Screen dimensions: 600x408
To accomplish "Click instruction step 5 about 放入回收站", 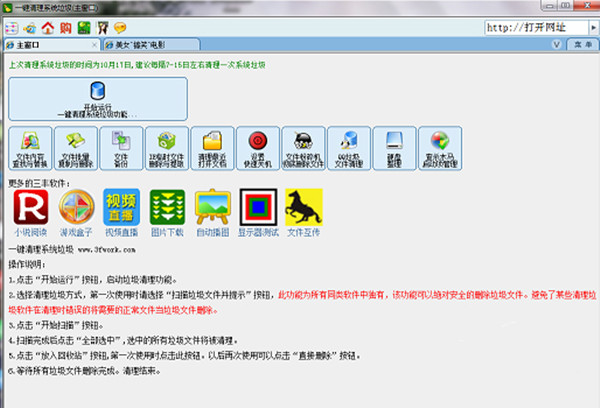I will coord(184,356).
